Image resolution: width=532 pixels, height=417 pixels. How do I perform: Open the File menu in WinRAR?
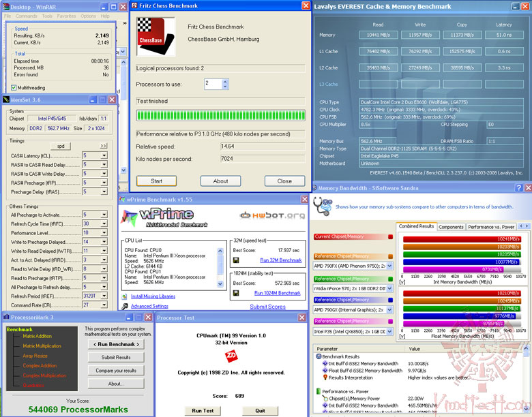8,16
